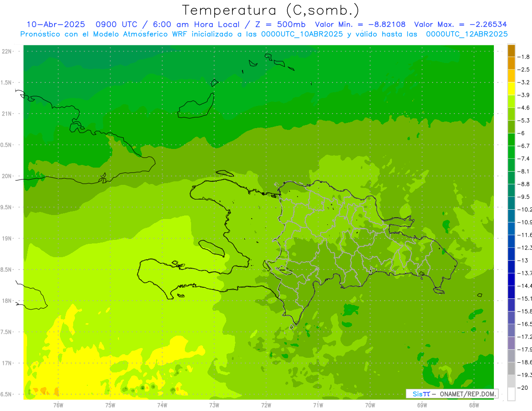Screen dimensions: 532x411
Task: Click the -9.5 value on the color scale
Action: 524,197
